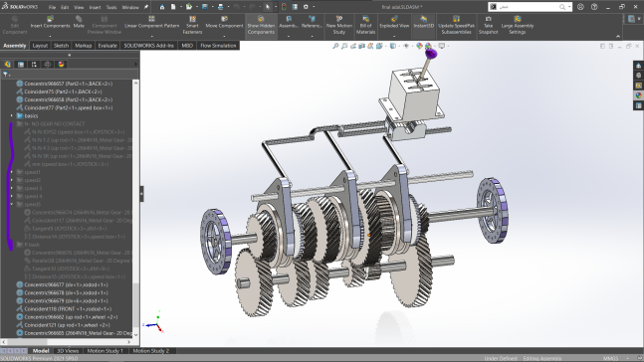Open Reference Geometry tool
The image size is (644, 362).
tap(312, 22)
